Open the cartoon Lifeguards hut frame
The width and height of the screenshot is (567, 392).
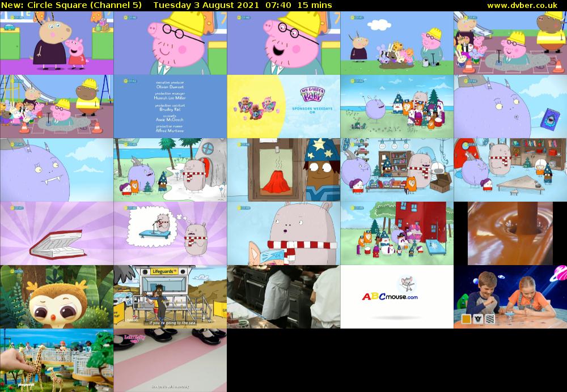click(170, 297)
